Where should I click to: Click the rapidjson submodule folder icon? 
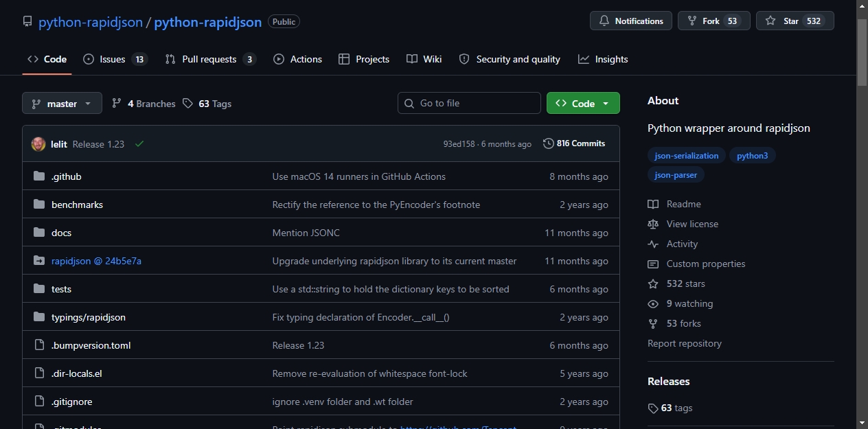tap(39, 261)
